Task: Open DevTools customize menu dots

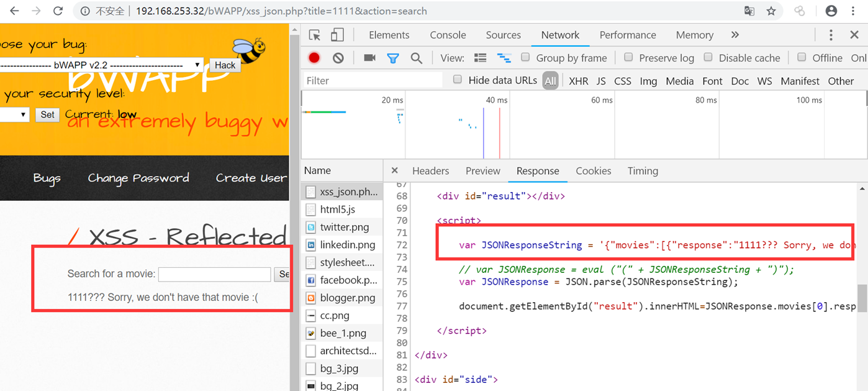Action: point(831,35)
